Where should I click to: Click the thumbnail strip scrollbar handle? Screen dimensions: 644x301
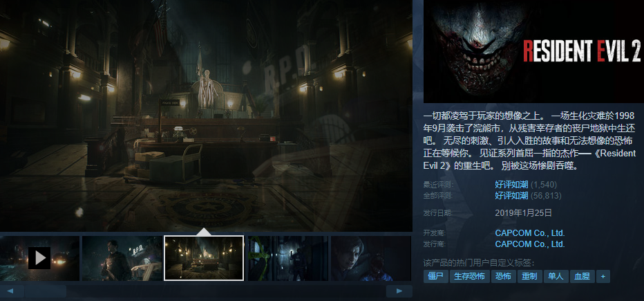(x=45, y=291)
